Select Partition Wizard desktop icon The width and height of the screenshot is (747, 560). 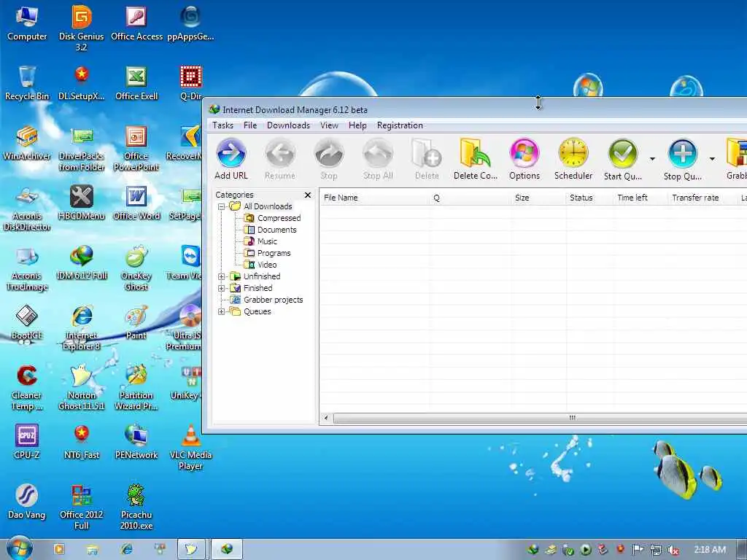136,388
